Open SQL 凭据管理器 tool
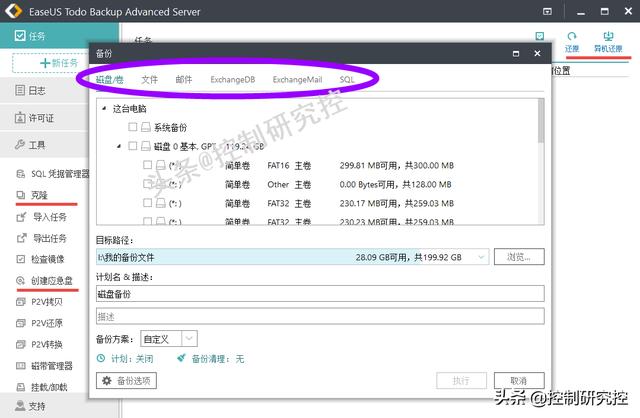This screenshot has height=418, width=640. [x=53, y=174]
